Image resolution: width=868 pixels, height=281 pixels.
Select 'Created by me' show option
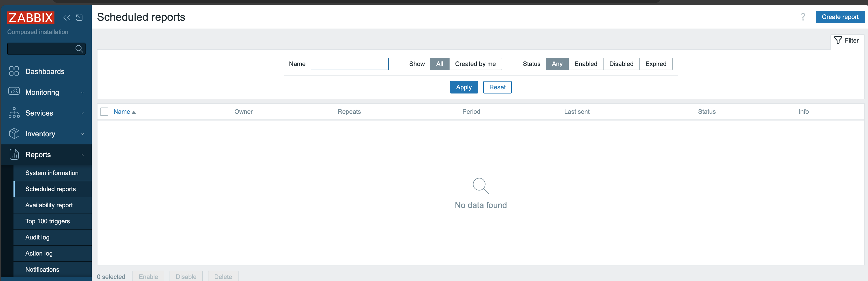[x=475, y=64]
